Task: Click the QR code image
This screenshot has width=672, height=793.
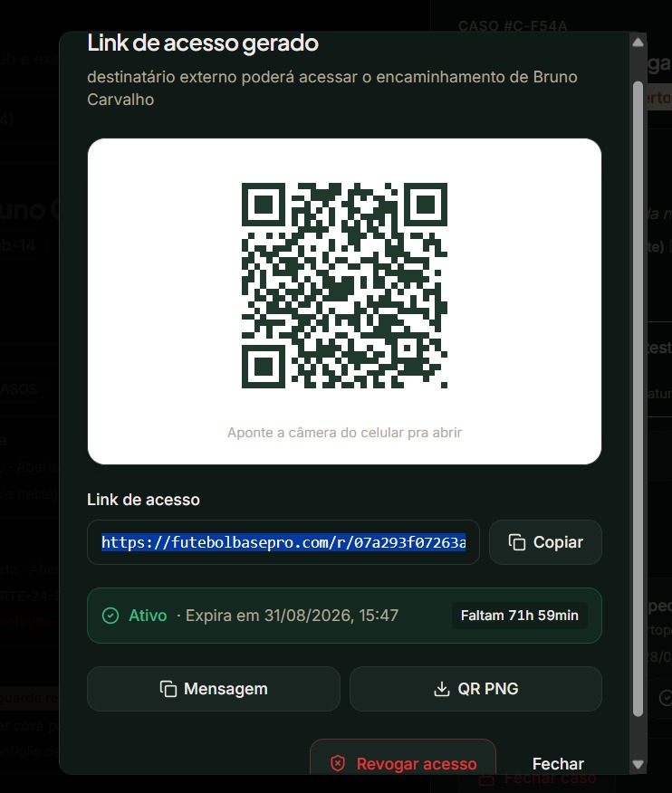Action: coord(344,285)
